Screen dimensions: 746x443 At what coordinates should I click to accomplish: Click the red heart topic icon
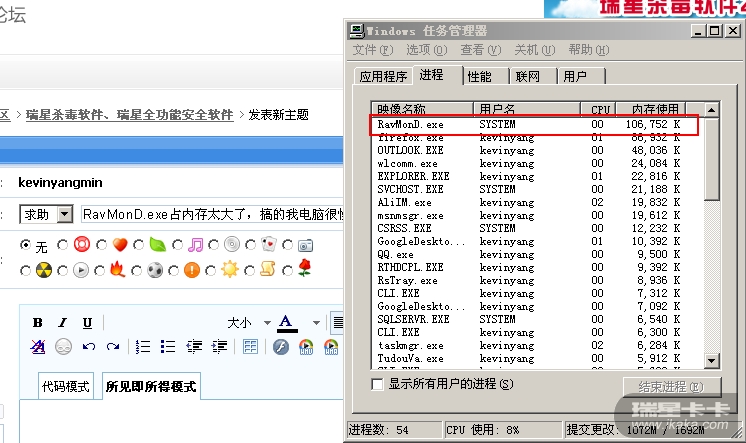click(x=120, y=245)
